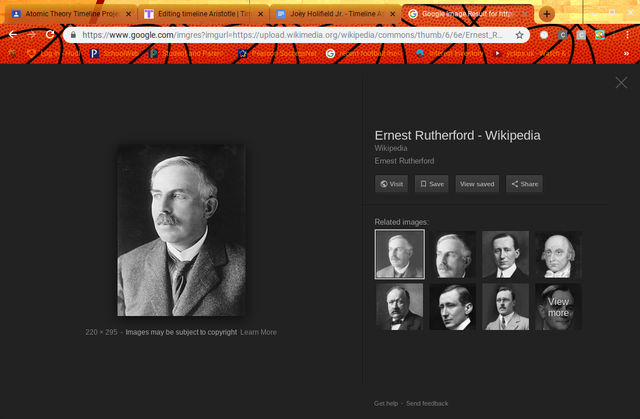Image resolution: width=640 pixels, height=419 pixels.
Task: Select the second related image in the top row
Action: 453,254
